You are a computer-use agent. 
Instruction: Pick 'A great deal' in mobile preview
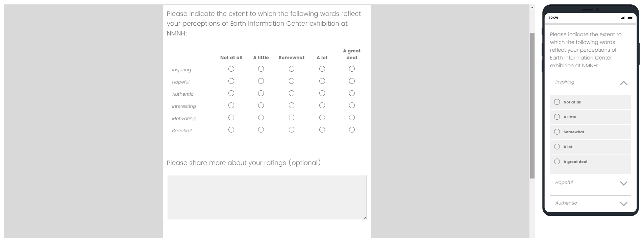point(557,162)
